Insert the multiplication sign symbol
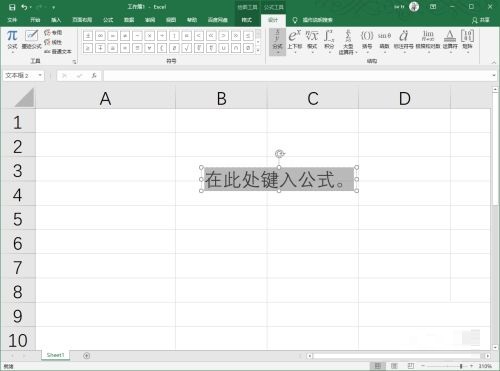The width and height of the screenshot is (500, 371). [150, 36]
